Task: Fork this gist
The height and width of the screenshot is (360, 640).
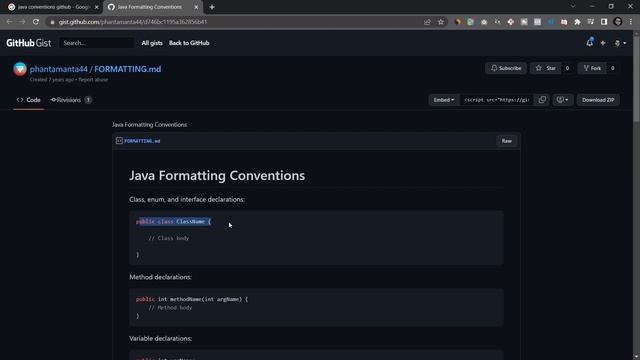Action: pos(592,68)
